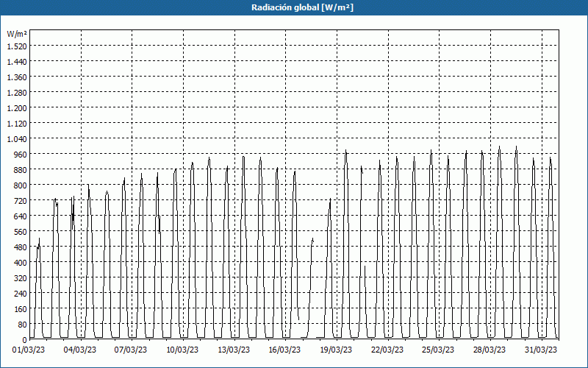This screenshot has height=368, width=588.
Task: Click the 1.280 y-axis value label
Action: point(16,93)
